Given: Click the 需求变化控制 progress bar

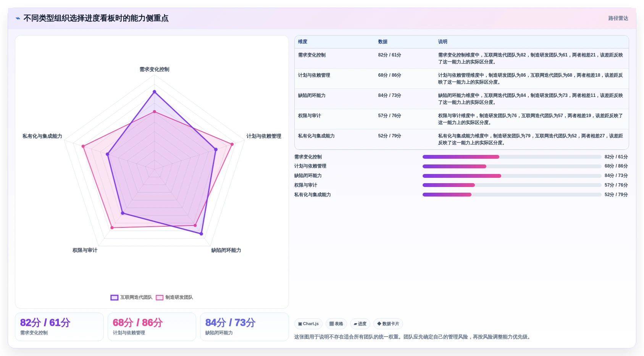Looking at the screenshot, I should pos(512,157).
